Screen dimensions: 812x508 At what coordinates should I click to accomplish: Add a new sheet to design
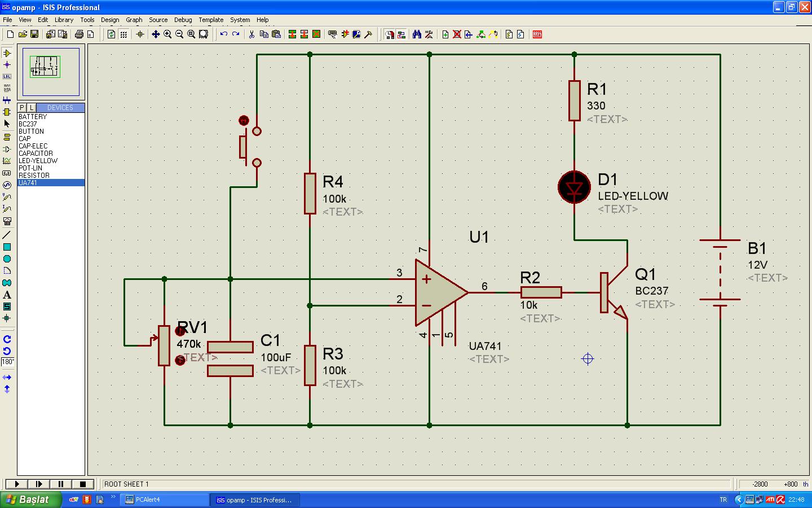[445, 34]
